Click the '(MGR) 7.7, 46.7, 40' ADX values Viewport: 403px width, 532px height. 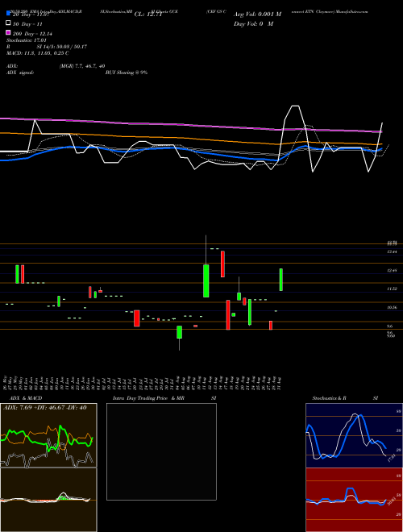click(x=82, y=66)
